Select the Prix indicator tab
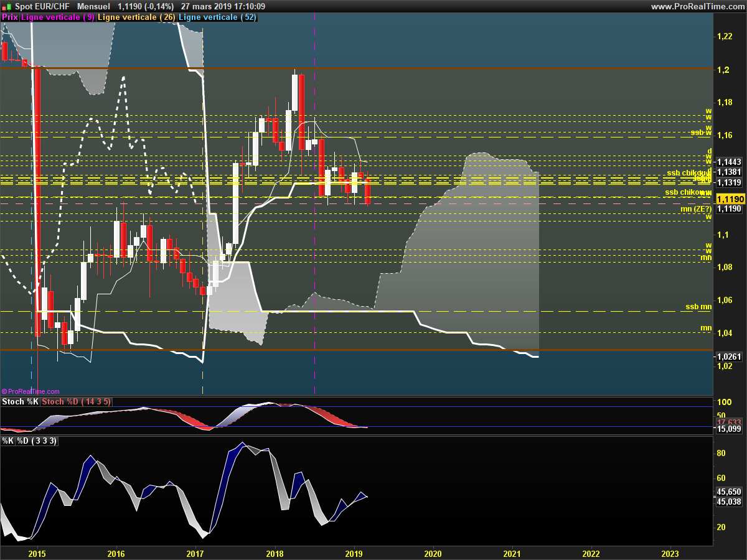The width and height of the screenshot is (747, 560). (10, 17)
